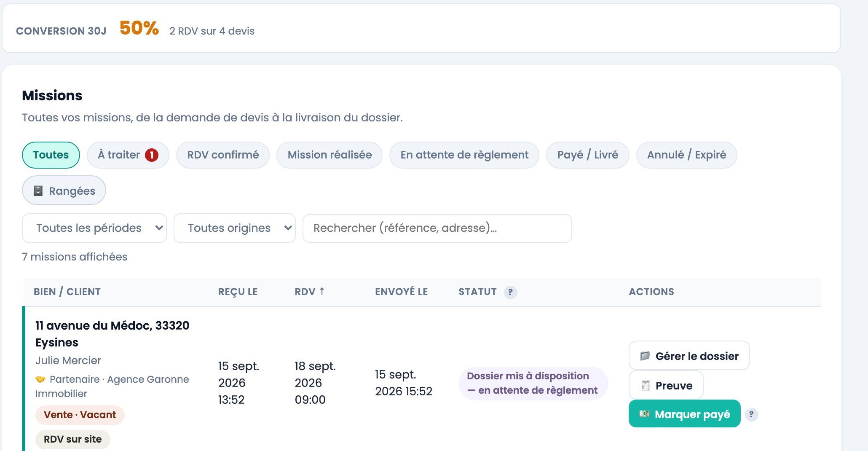Click client name Julie Mercier
The height and width of the screenshot is (451, 868).
pos(68,360)
